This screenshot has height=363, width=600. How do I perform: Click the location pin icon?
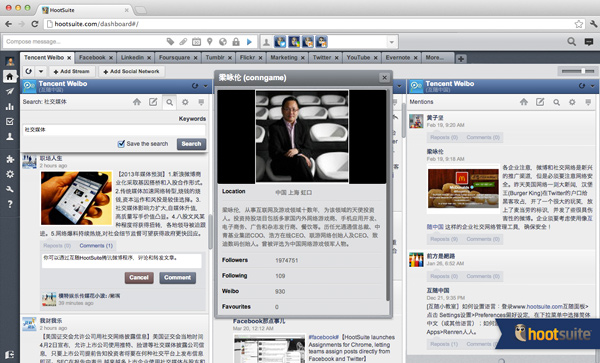210,42
